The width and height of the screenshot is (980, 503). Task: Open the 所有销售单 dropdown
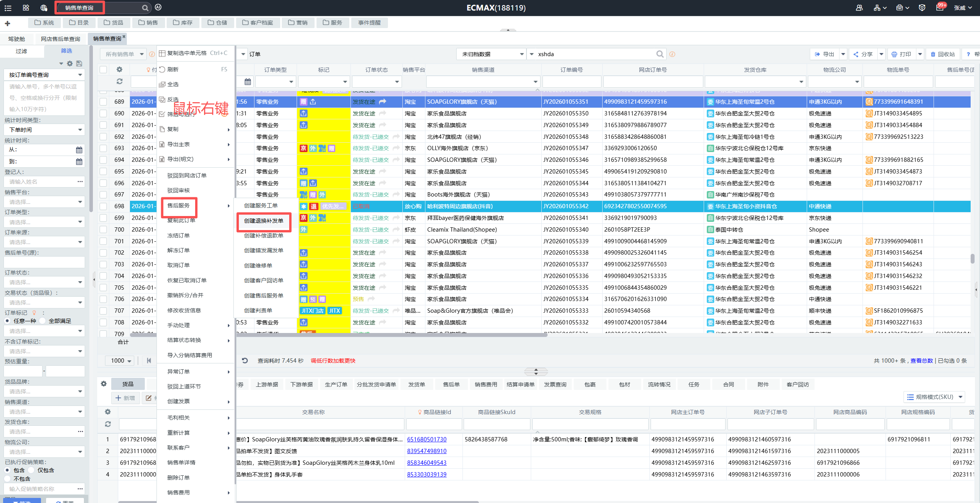point(123,54)
